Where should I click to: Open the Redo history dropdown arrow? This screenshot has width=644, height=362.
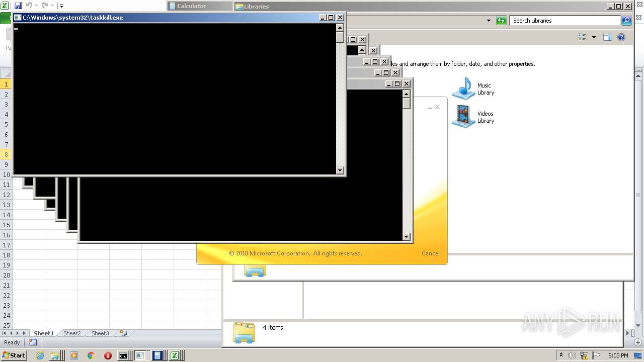click(x=52, y=6)
